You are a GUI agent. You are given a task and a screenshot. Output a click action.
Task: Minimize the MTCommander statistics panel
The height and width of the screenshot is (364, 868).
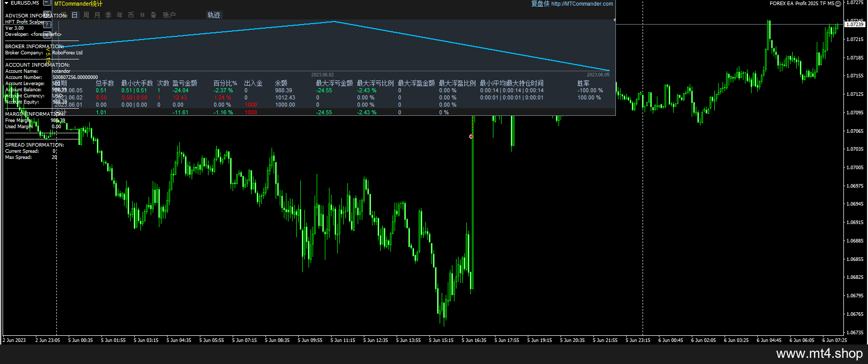point(47,4)
